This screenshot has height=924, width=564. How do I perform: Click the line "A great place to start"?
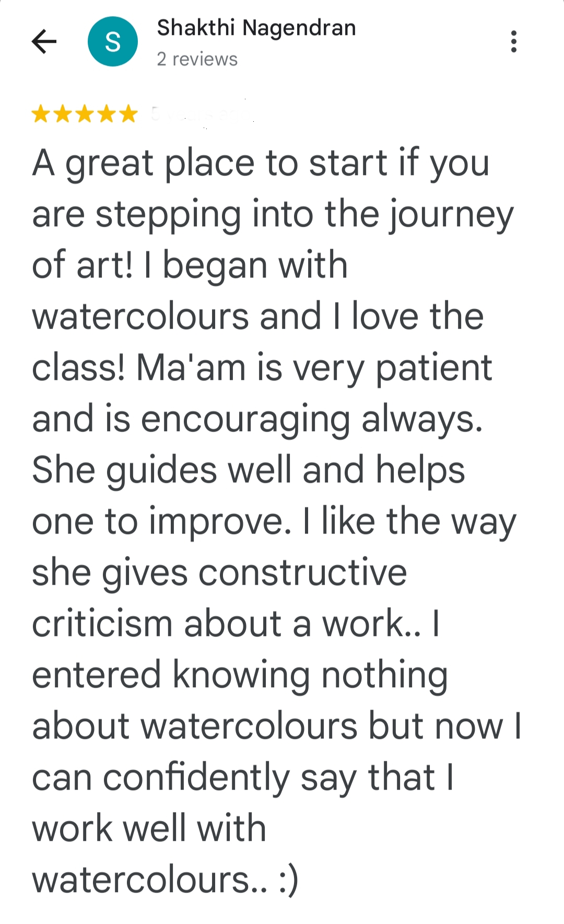(260, 163)
